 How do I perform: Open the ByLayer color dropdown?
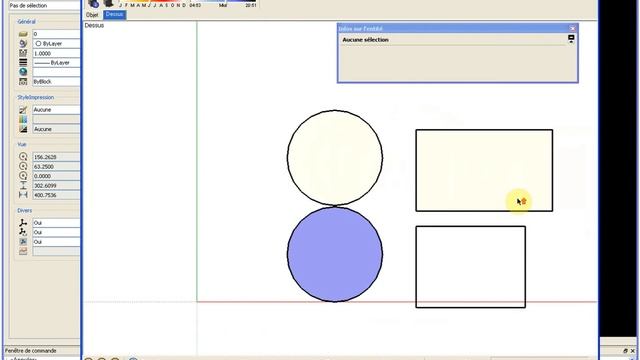click(x=56, y=43)
